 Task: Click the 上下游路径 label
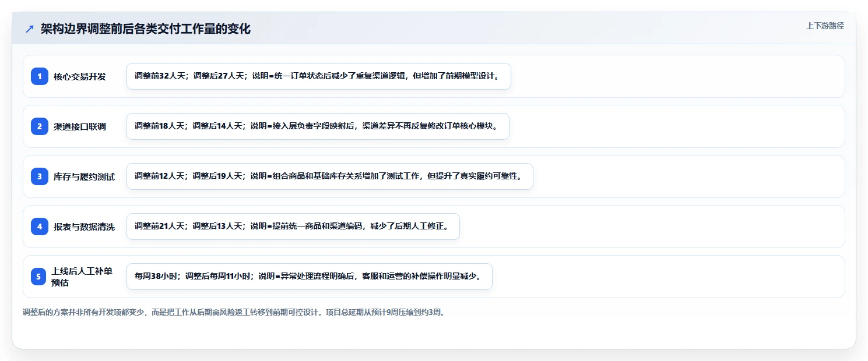coord(825,26)
